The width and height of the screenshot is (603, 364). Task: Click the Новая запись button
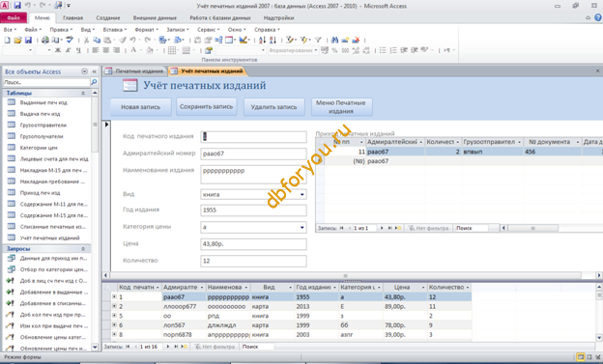point(140,107)
